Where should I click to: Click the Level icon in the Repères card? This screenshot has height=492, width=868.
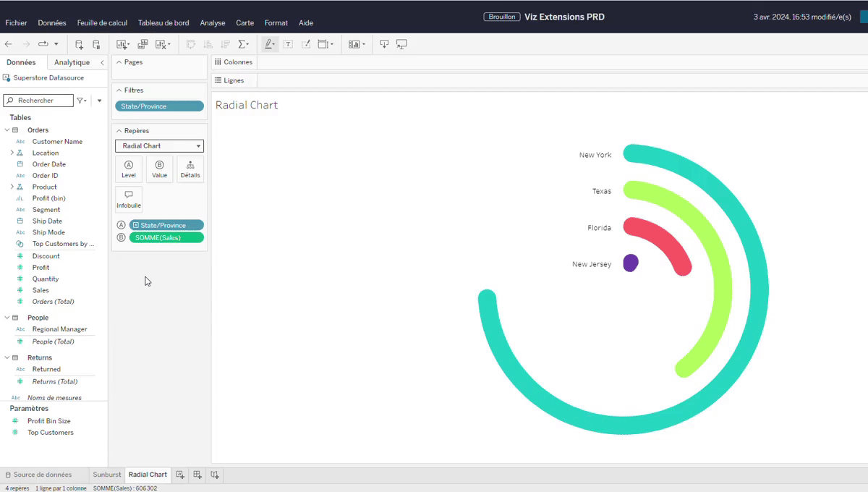129,169
